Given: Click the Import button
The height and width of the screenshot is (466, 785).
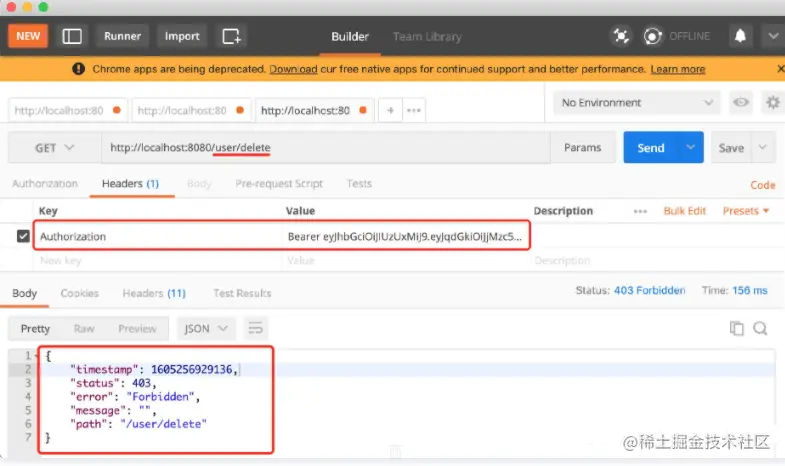Looking at the screenshot, I should [x=182, y=36].
